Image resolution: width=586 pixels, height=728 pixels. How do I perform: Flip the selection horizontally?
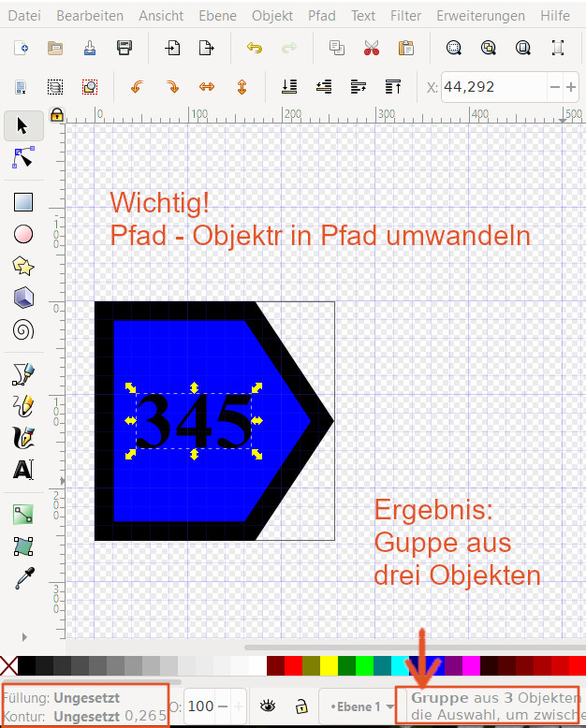pos(207,87)
